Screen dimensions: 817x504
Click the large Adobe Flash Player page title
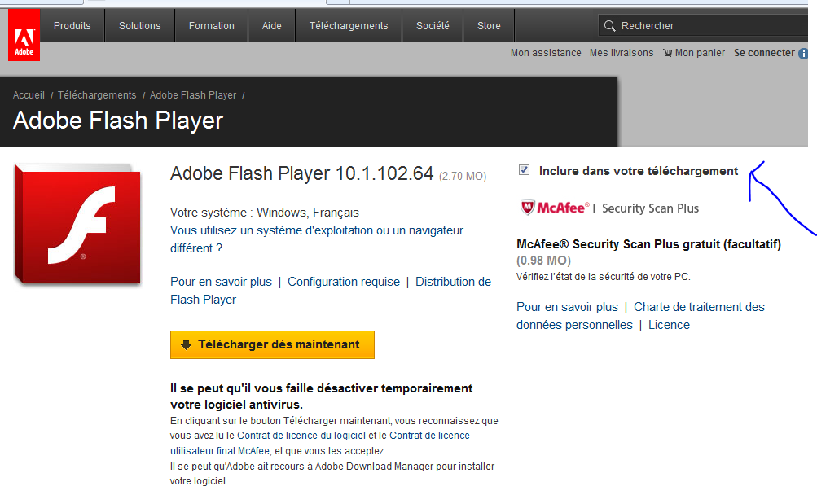click(118, 121)
